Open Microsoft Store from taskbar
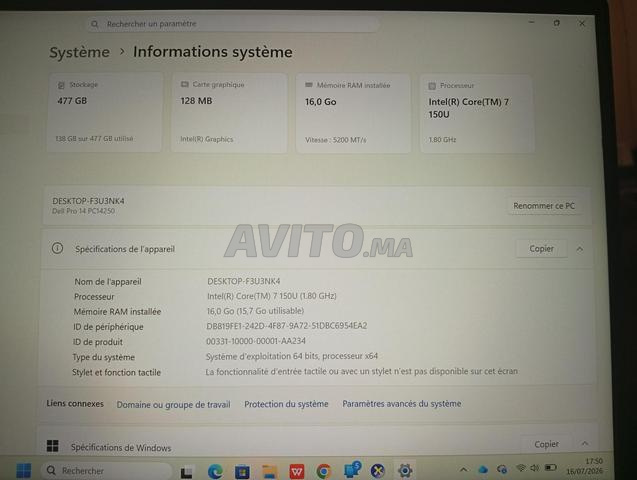Image resolution: width=637 pixels, height=480 pixels. tap(242, 471)
